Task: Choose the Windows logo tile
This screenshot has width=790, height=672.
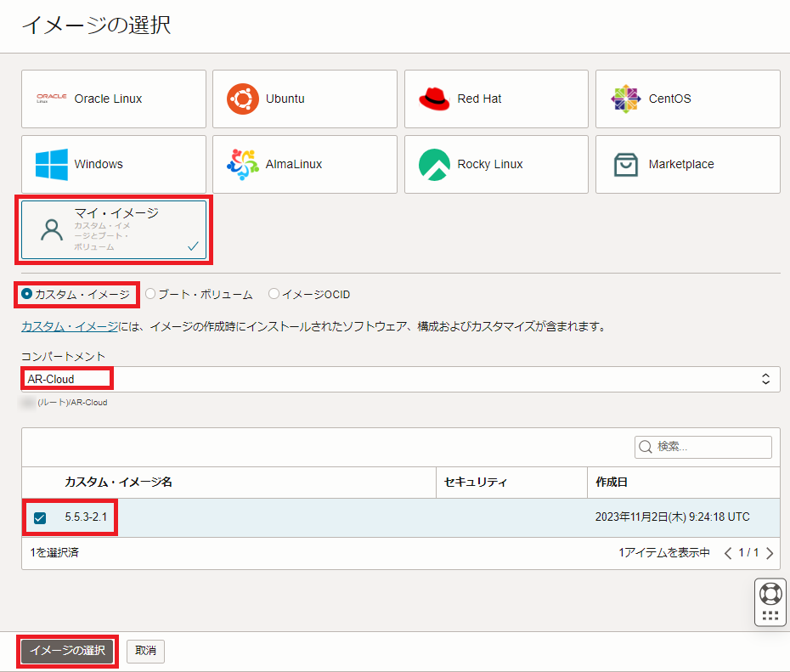Action: click(114, 164)
